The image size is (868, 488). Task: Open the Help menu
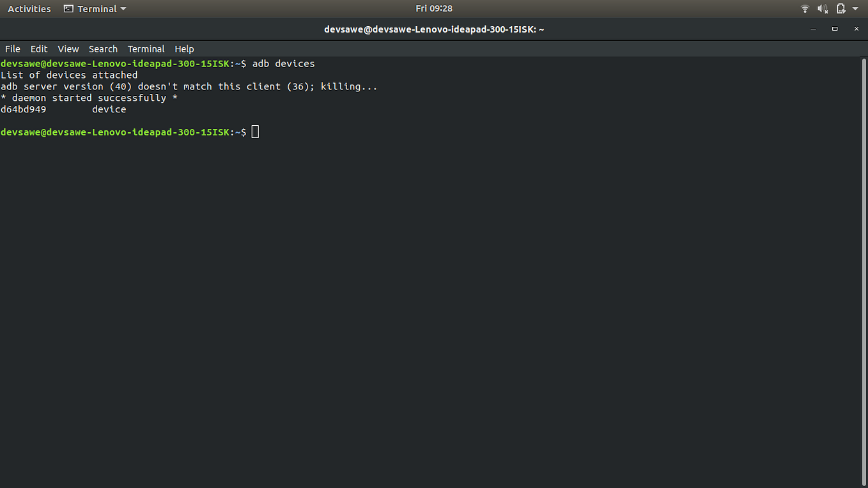tap(184, 49)
